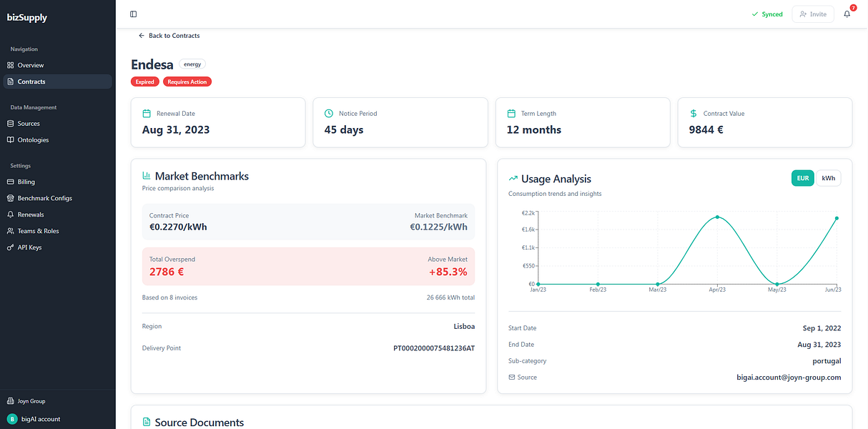This screenshot has height=429, width=868.
Task: Click the Billing card icon
Action: [x=11, y=182]
